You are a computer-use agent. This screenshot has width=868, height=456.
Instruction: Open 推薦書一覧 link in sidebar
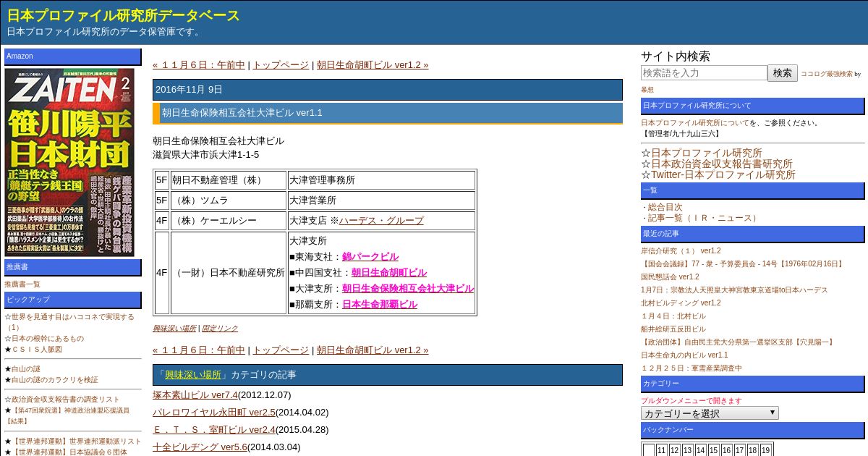(22, 284)
